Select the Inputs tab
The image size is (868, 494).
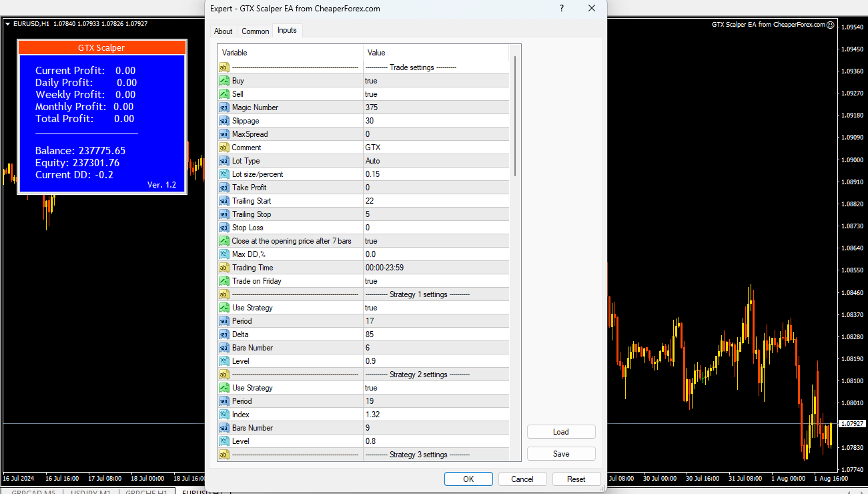click(288, 30)
